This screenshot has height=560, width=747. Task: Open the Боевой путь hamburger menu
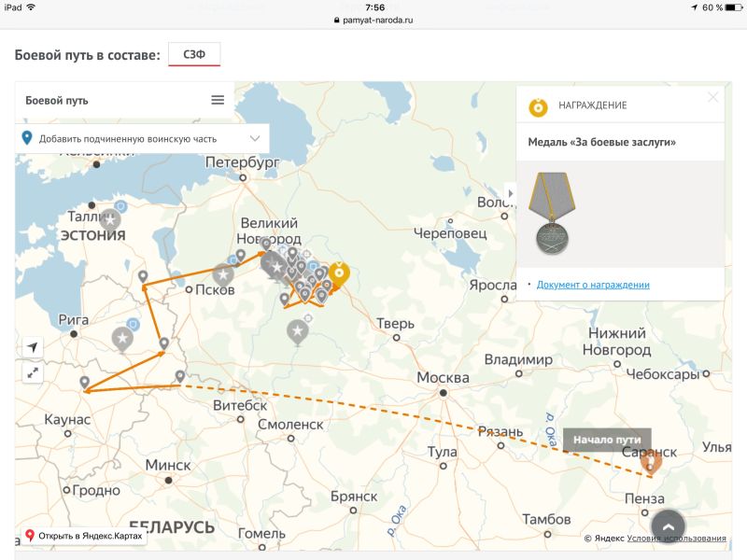click(x=218, y=100)
